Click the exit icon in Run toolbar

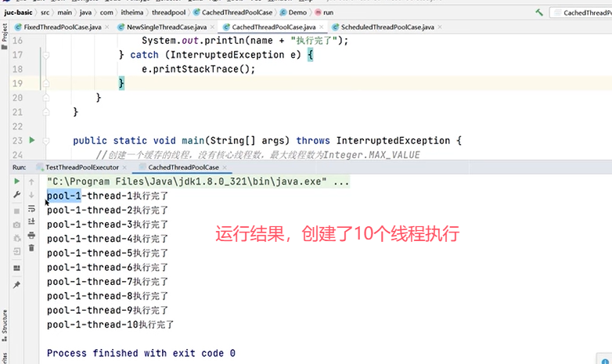point(16,251)
